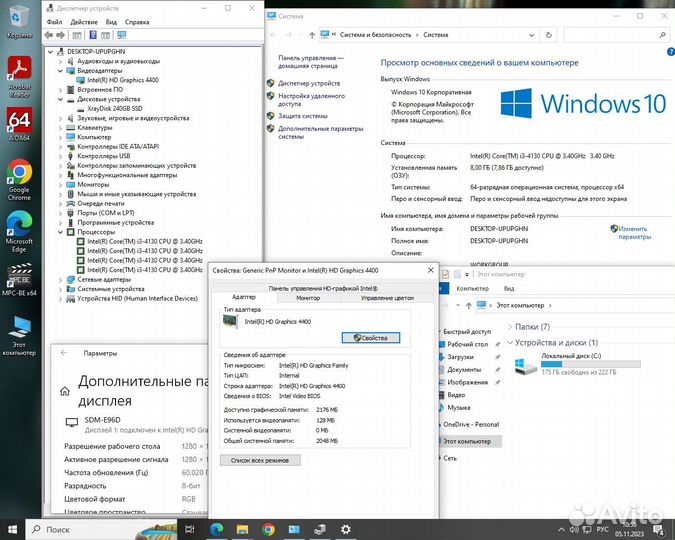Viewport: 675px width, 540px height.
Task: Expand 'Папки (7)' section
Action: [x=510, y=327]
